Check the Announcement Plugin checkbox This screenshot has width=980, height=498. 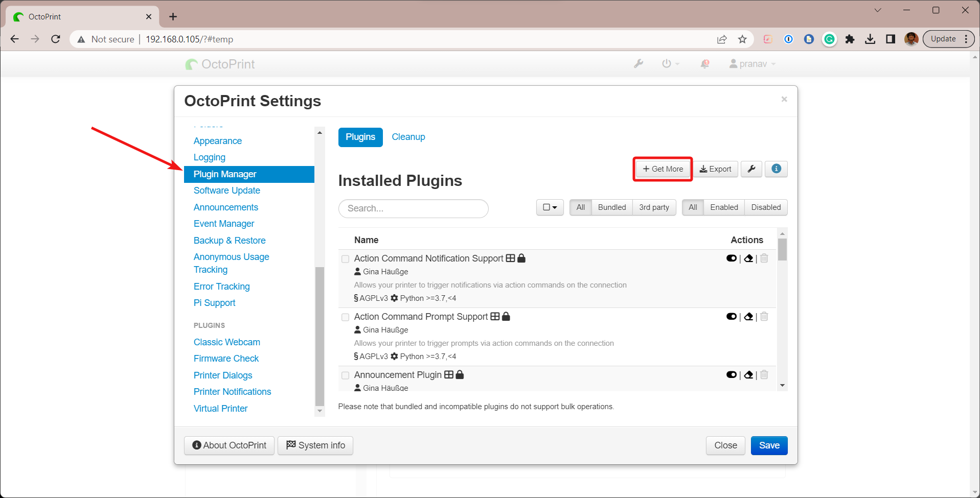coord(346,375)
